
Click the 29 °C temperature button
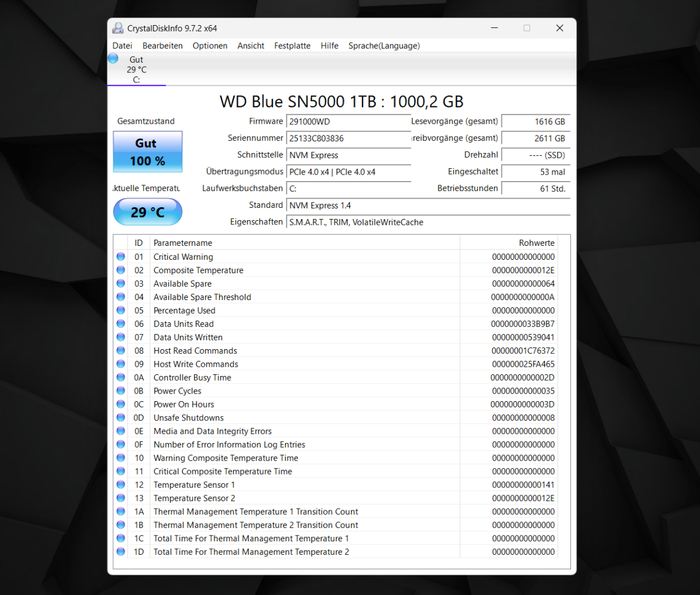coord(147,212)
